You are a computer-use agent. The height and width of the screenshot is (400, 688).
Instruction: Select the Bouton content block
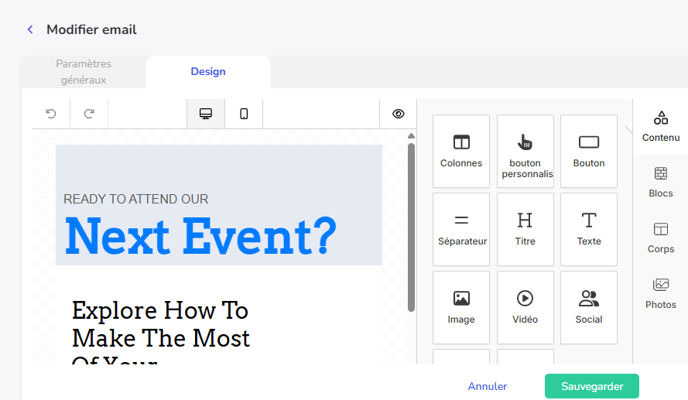pos(589,151)
